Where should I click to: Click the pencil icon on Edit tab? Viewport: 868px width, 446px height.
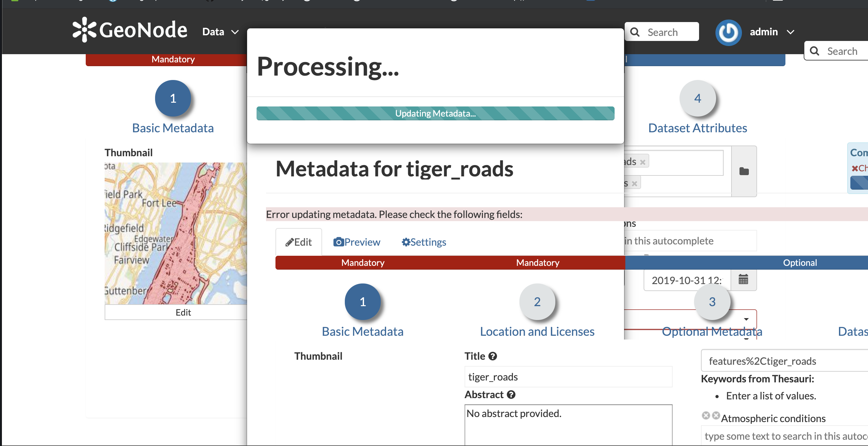tap(289, 242)
